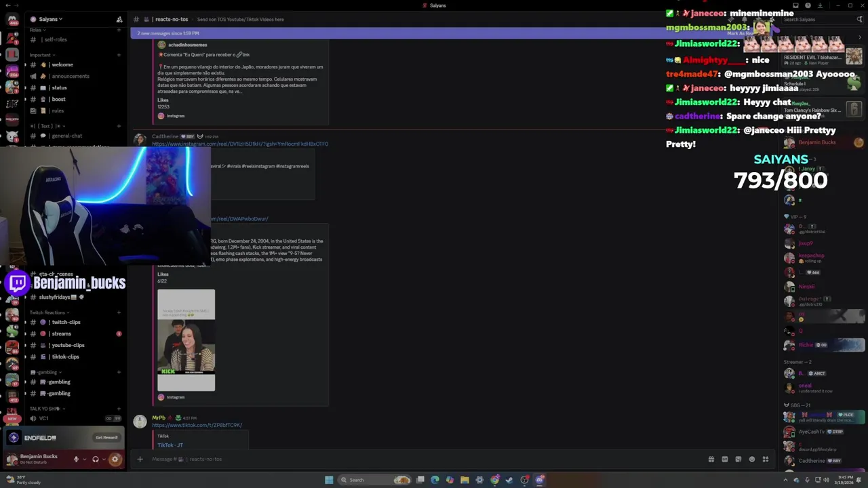
Task: Open the rules channel
Action: (57, 110)
